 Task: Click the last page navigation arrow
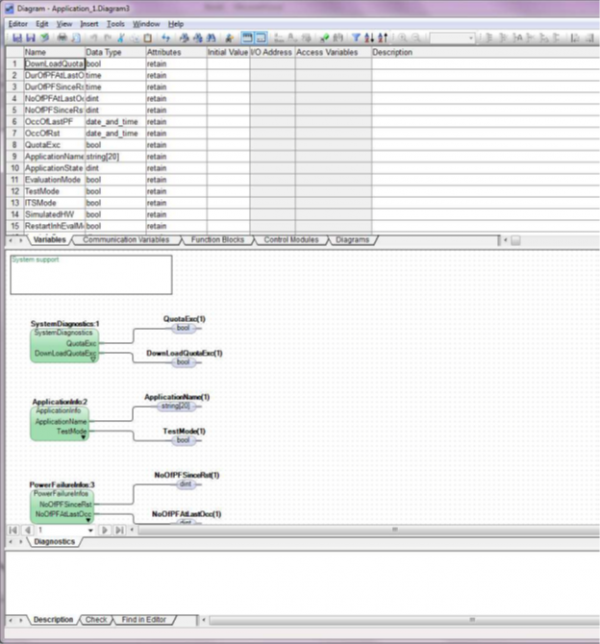pyautogui.click(x=120, y=529)
